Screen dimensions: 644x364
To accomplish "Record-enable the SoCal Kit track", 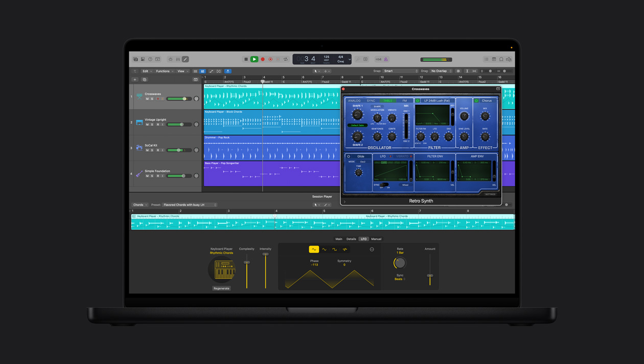I will click(x=157, y=150).
